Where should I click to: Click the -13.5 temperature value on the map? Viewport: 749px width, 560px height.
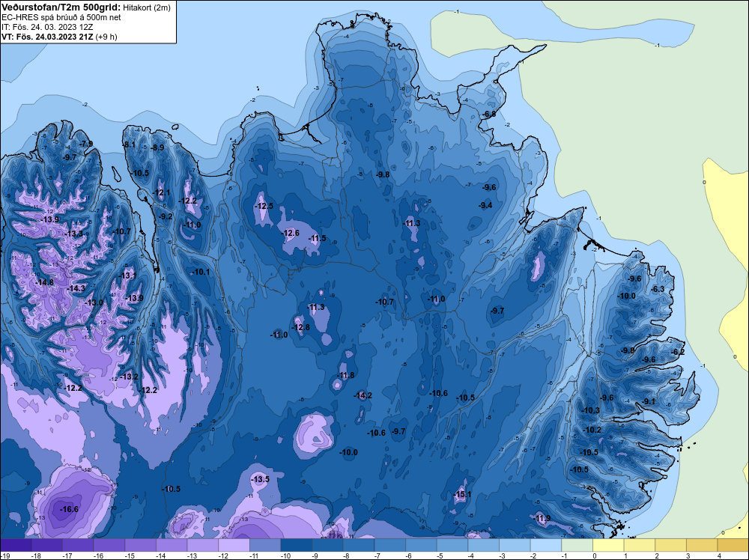point(261,479)
